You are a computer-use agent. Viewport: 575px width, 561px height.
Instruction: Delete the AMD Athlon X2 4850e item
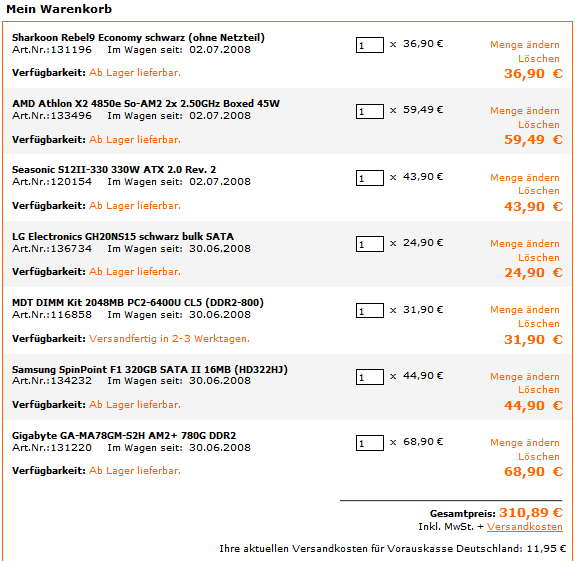539,125
